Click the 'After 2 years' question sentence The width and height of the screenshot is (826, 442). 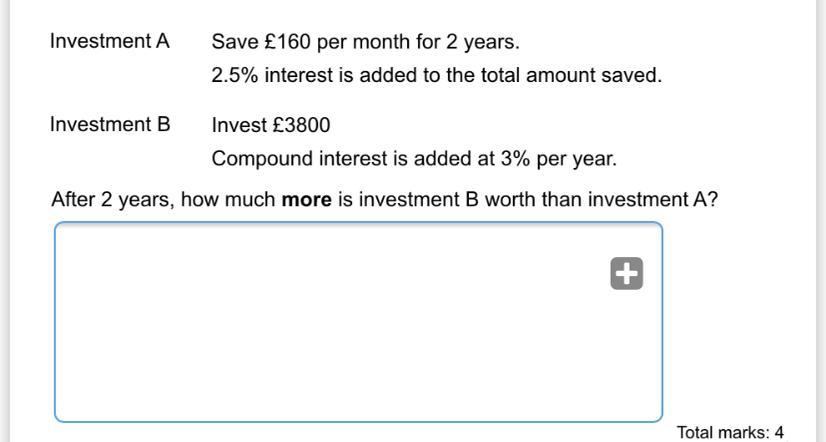(x=385, y=200)
